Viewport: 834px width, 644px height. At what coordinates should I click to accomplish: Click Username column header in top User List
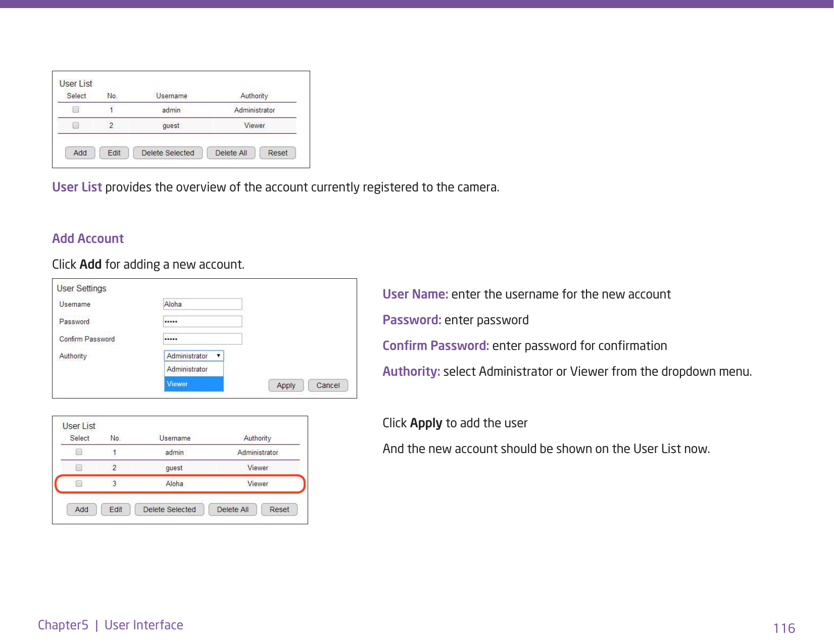click(172, 96)
